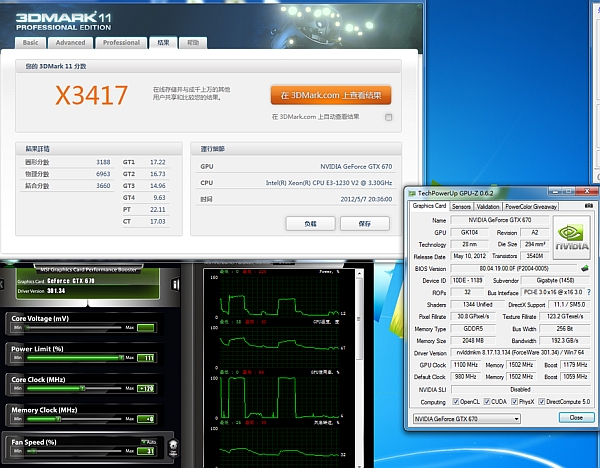Open the Validation tab in GPU-Z
The image size is (600, 468).
coord(488,207)
